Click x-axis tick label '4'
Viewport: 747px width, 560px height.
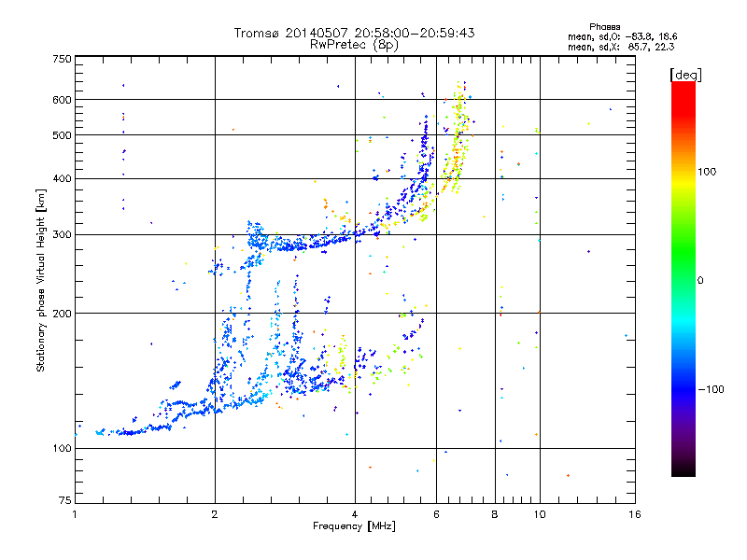pos(355,514)
